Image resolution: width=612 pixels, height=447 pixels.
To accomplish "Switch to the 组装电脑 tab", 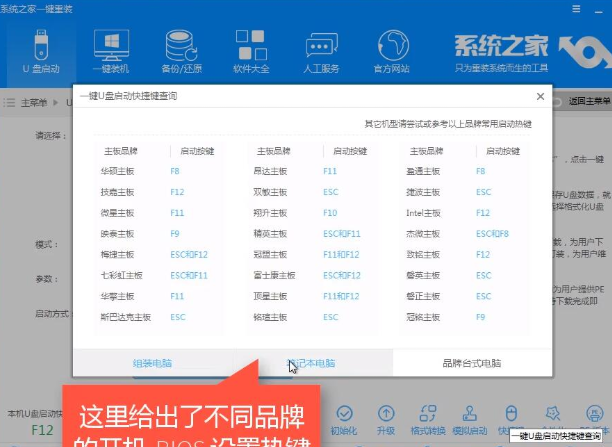I will tap(152, 362).
